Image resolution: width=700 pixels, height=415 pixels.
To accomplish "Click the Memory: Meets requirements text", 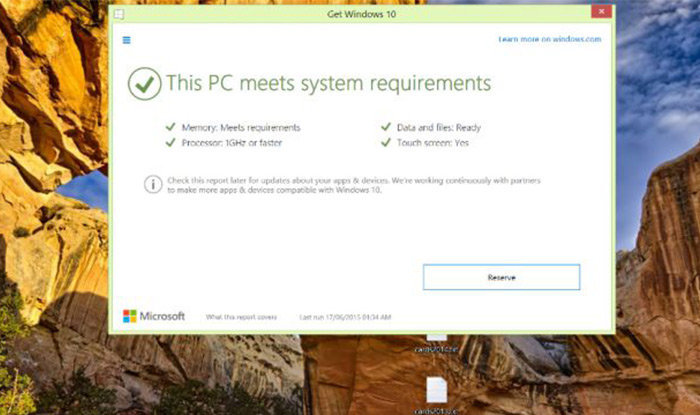I will 241,128.
